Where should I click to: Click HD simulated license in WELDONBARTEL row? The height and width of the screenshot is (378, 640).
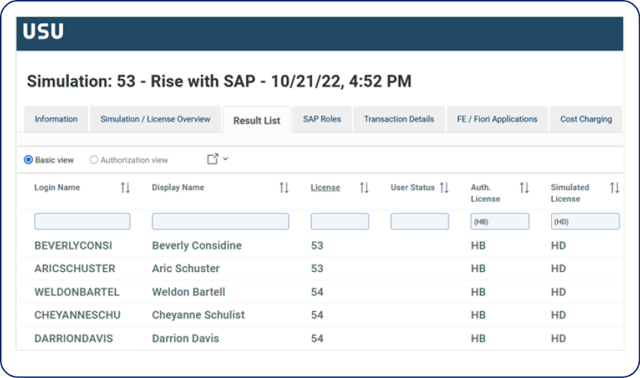pos(558,292)
